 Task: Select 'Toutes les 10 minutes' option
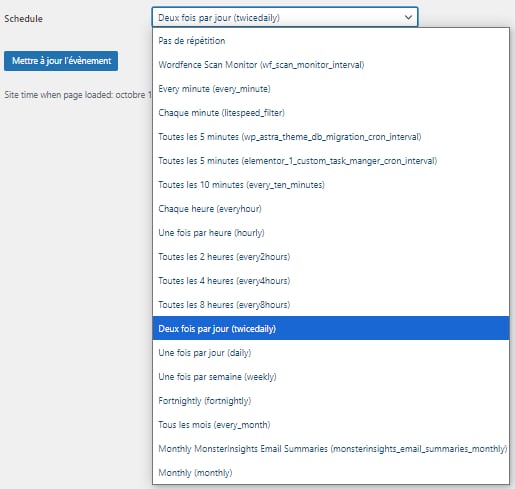coord(331,185)
